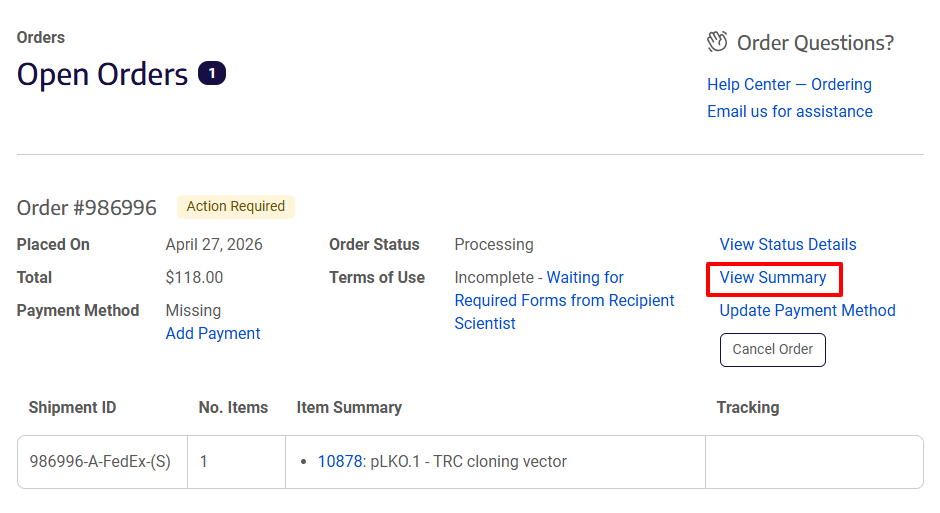Click the Shipment ID column header
The width and height of the screenshot is (940, 513).
(x=72, y=408)
